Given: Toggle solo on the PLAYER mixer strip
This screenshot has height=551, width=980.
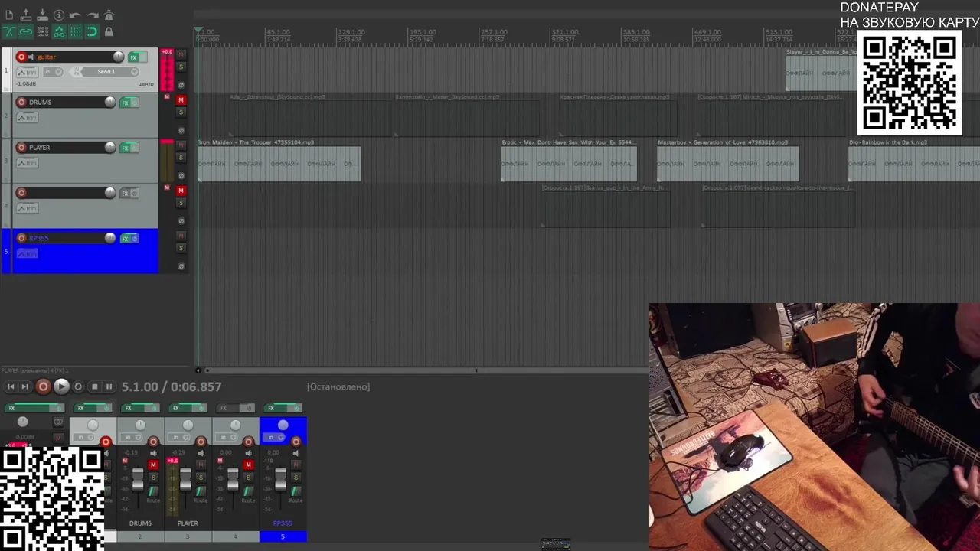Looking at the screenshot, I should [x=201, y=477].
